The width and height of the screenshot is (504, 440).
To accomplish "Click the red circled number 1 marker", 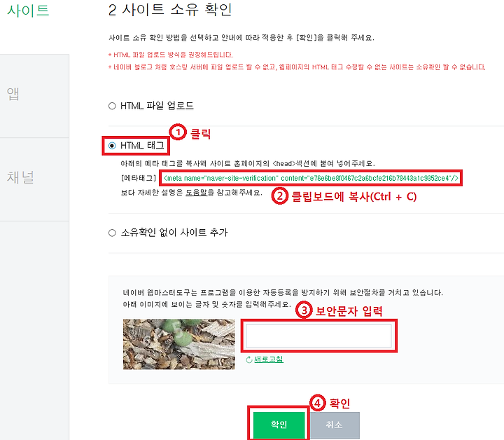I will point(178,132).
